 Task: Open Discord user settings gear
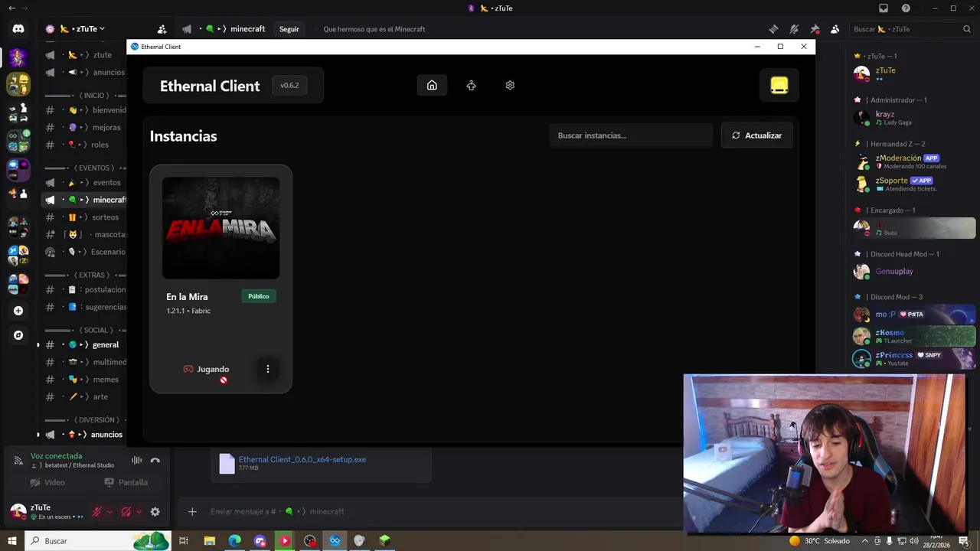(155, 511)
